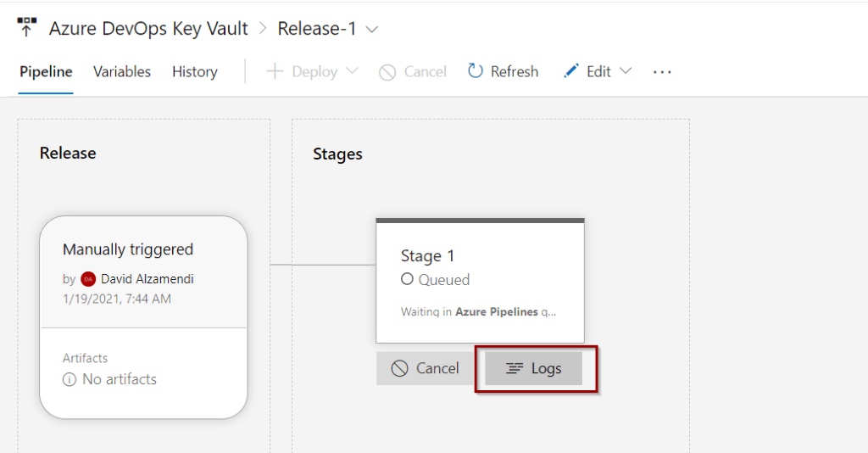Click the toolbar Cancel prohibited icon
Screen dimensions: 868x453
[x=387, y=72]
